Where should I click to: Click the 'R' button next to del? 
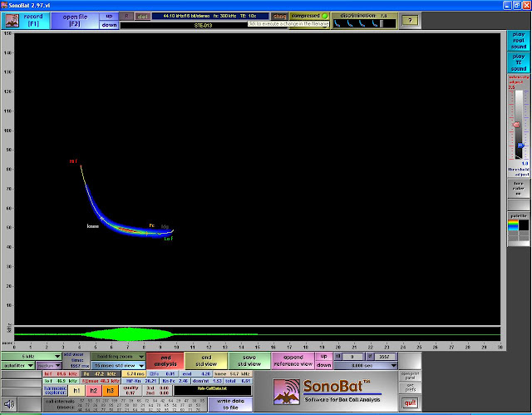coord(126,17)
